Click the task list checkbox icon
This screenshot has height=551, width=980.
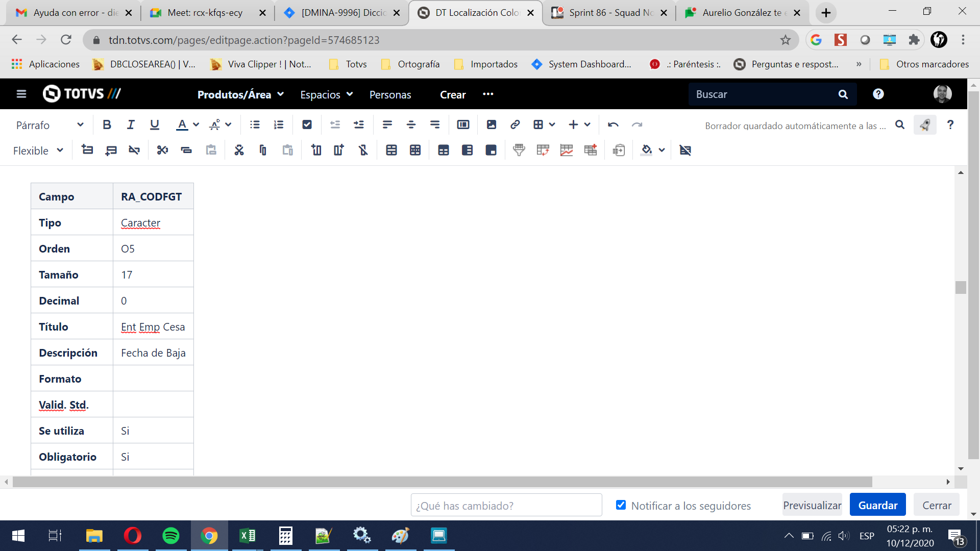[x=307, y=125]
